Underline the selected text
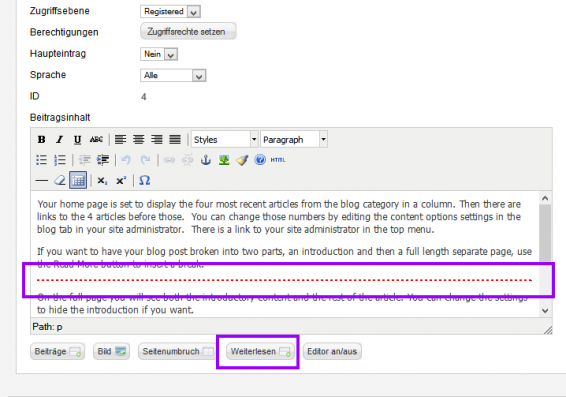Image resolution: width=566 pixels, height=397 pixels. [77, 139]
